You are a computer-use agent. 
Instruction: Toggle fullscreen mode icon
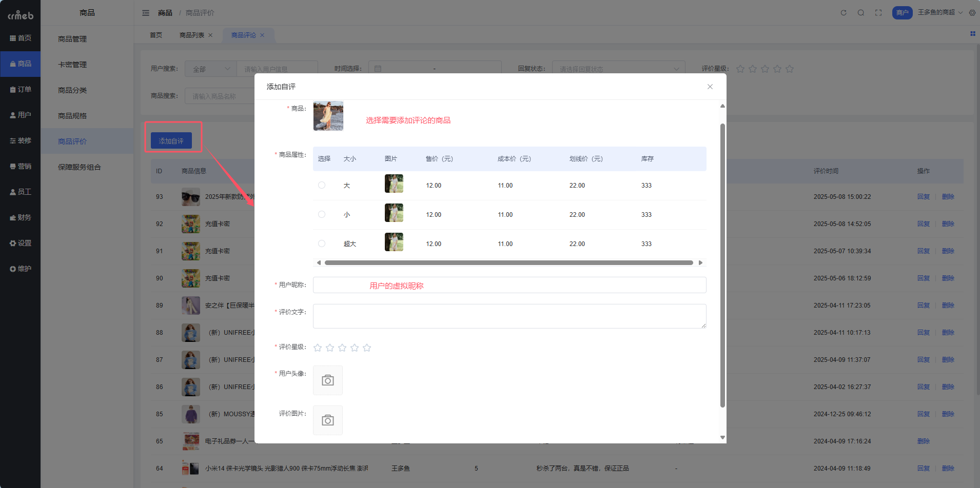(x=878, y=13)
